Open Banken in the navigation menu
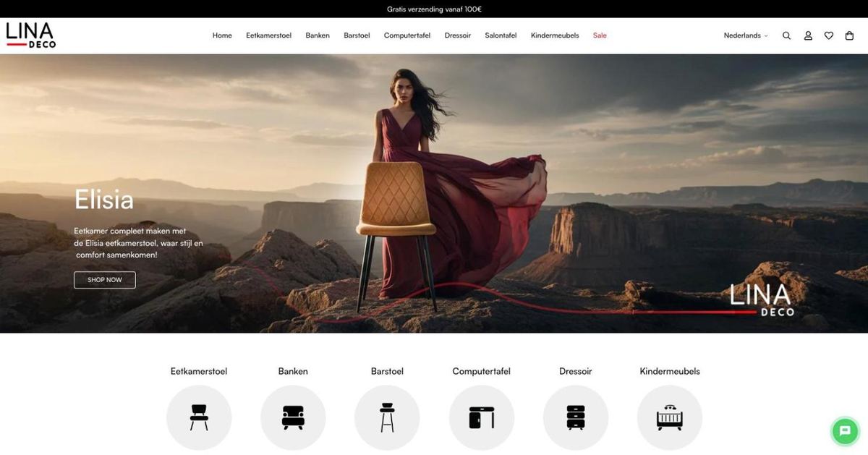868x455 pixels. (318, 35)
